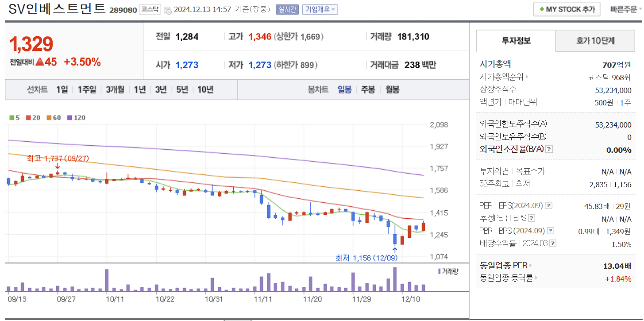Open the 기업개요 dropdown
The width and height of the screenshot is (644, 321).
coord(320,9)
